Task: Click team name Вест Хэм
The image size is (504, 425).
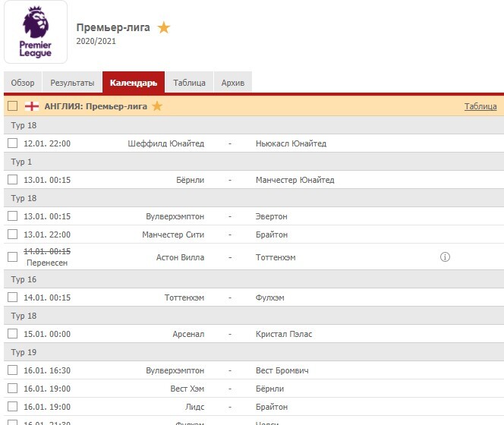Action: [x=187, y=389]
